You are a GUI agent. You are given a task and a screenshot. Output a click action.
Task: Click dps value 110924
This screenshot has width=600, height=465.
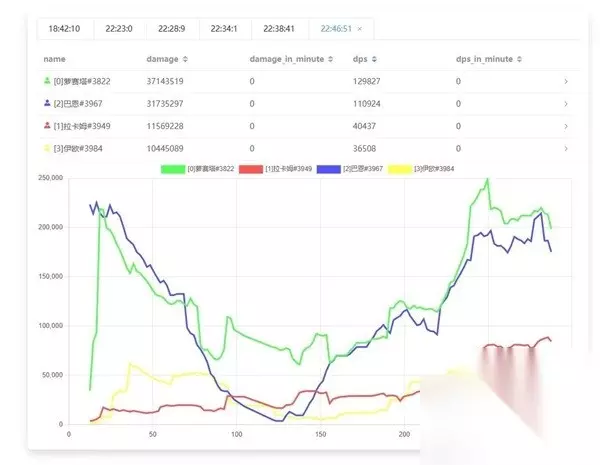click(367, 104)
